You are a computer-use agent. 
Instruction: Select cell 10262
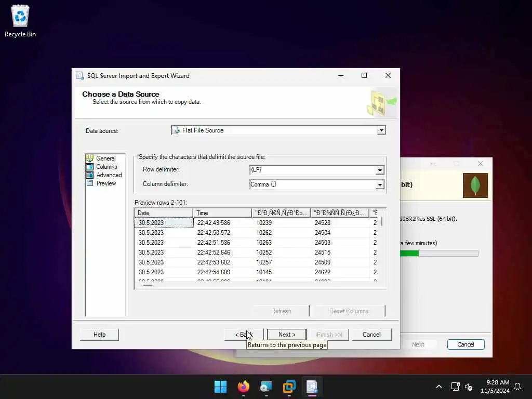tap(281, 233)
